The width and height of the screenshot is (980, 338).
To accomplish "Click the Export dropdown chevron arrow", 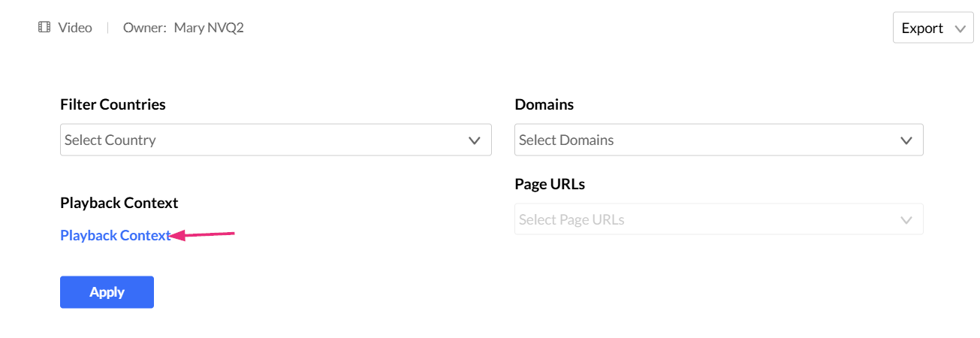I will pyautogui.click(x=959, y=29).
